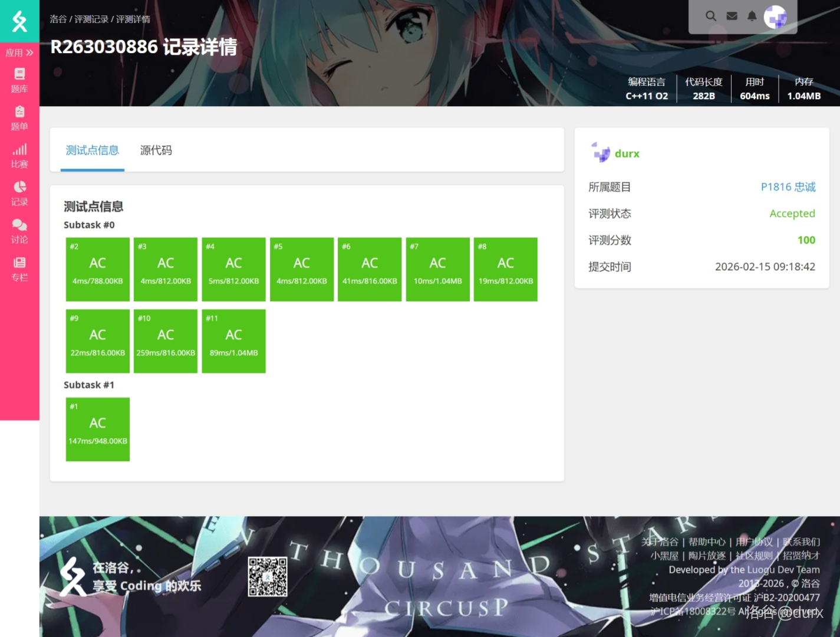
Task: Open the mail messages icon
Action: coord(732,16)
